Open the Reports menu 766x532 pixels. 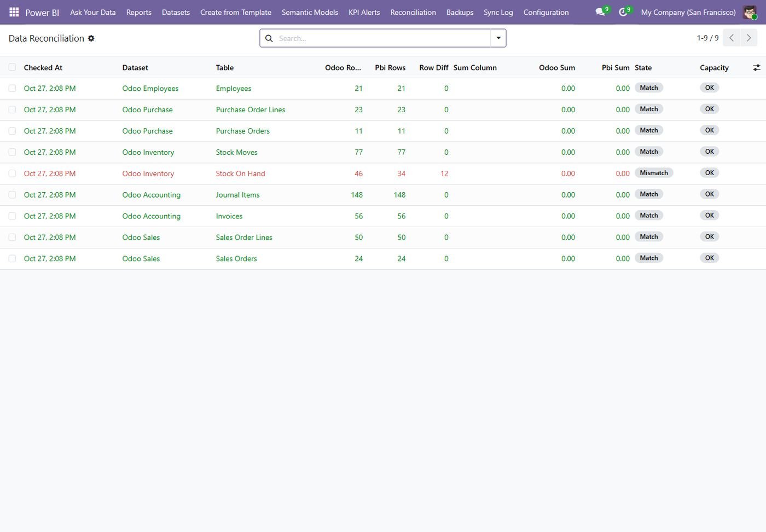[139, 12]
